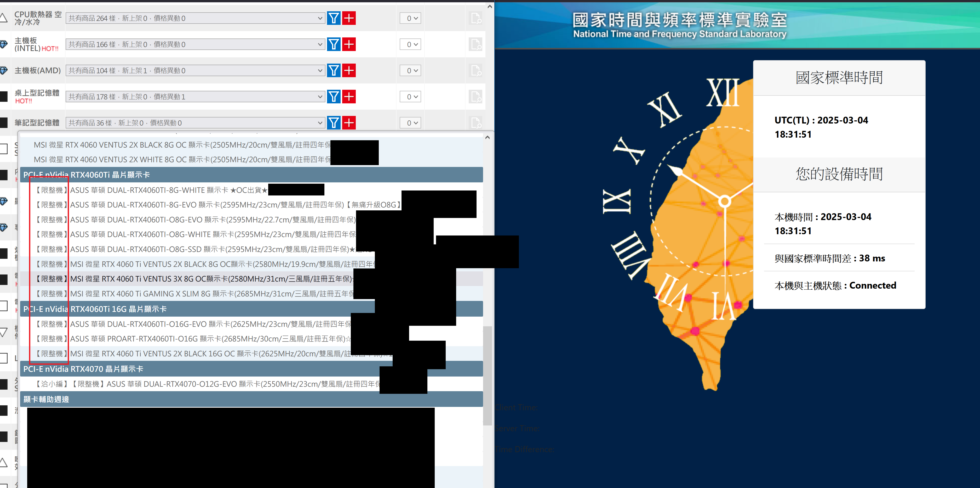Click document icon in 主機板(INTEL) row
Screen dimensions: 980x488
475,44
